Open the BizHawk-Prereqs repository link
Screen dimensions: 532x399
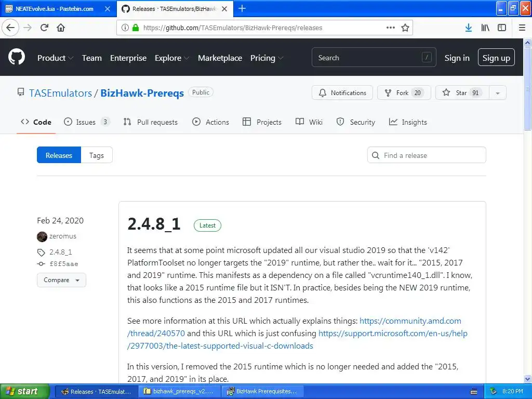click(x=142, y=93)
